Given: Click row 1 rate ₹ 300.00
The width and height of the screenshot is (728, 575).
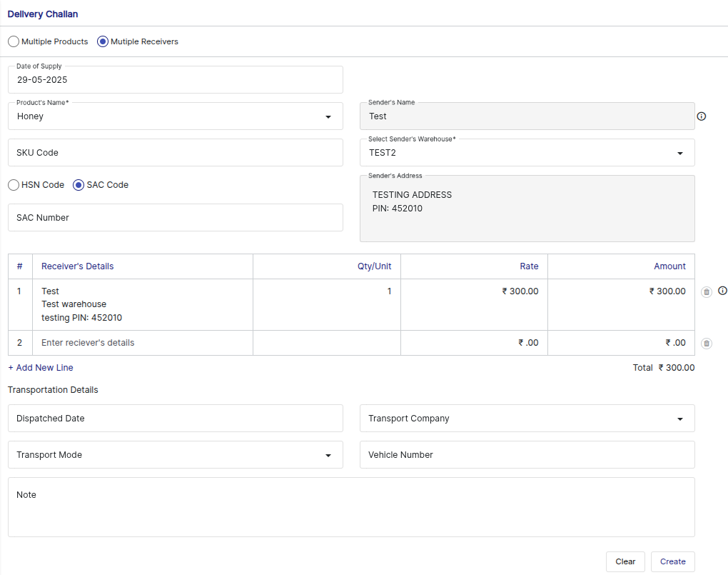Looking at the screenshot, I should point(520,291).
